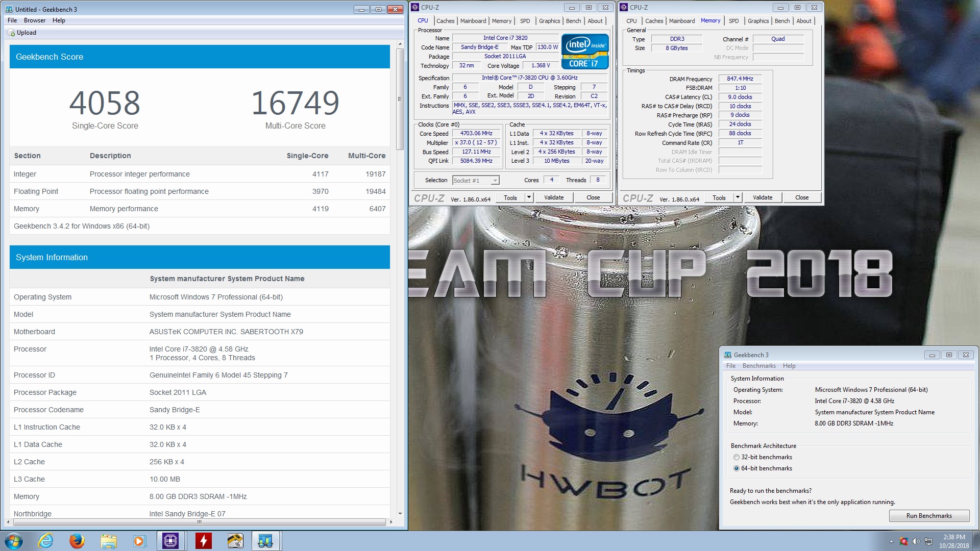Click the GPU-Z style taskbar icon
The image size is (980, 551).
235,541
